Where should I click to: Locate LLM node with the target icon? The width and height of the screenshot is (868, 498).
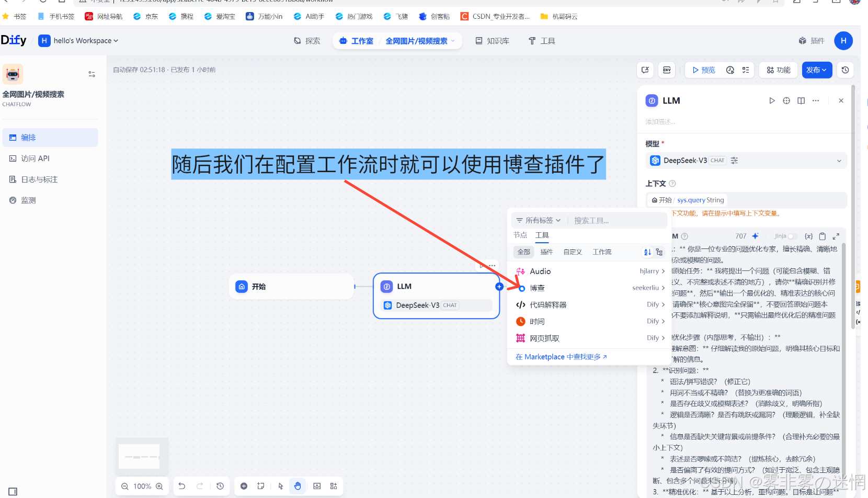[x=786, y=100]
